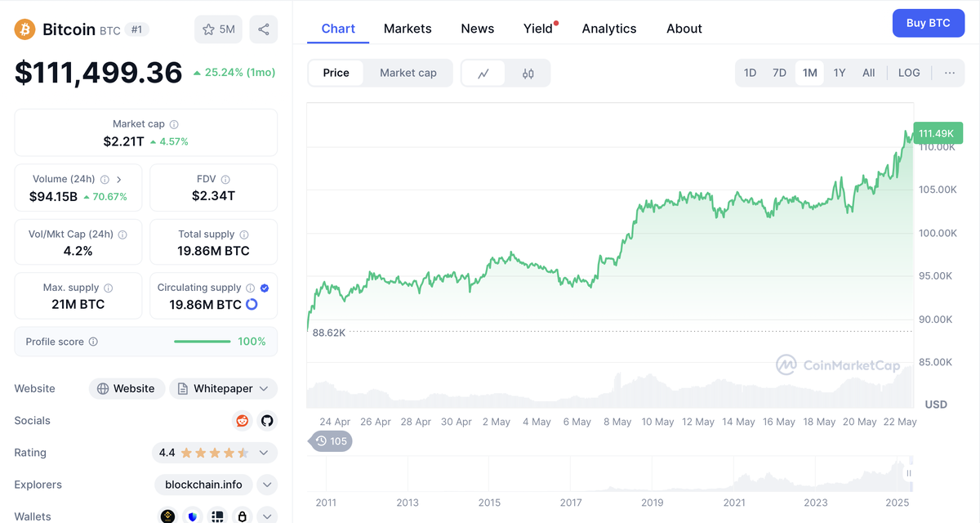Set chart range to 1Y

pos(840,73)
